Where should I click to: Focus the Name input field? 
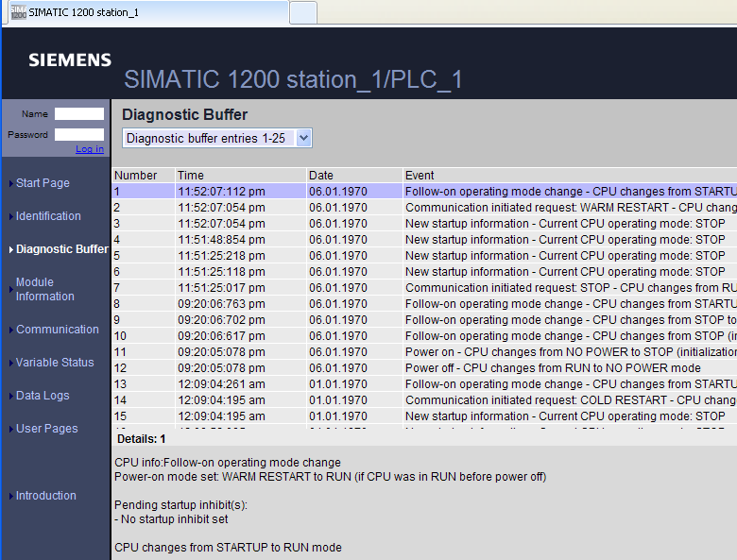click(79, 113)
